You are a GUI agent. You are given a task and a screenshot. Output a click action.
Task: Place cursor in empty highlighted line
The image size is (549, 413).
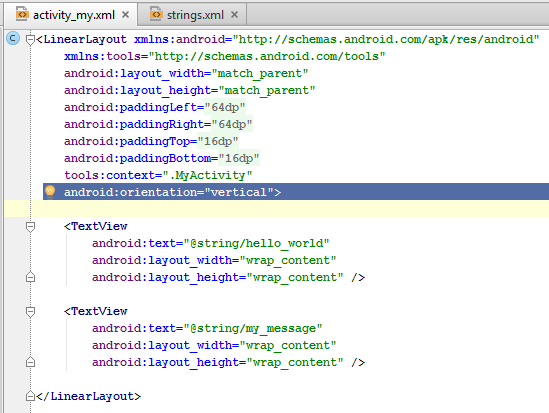277,209
